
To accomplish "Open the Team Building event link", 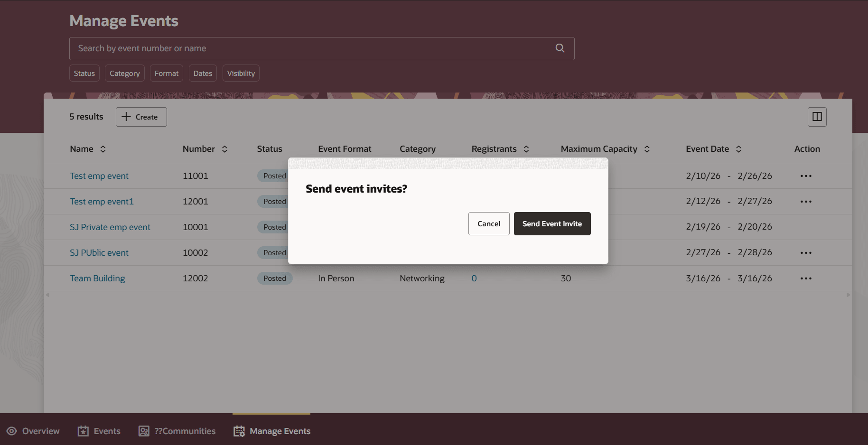I will click(x=97, y=278).
